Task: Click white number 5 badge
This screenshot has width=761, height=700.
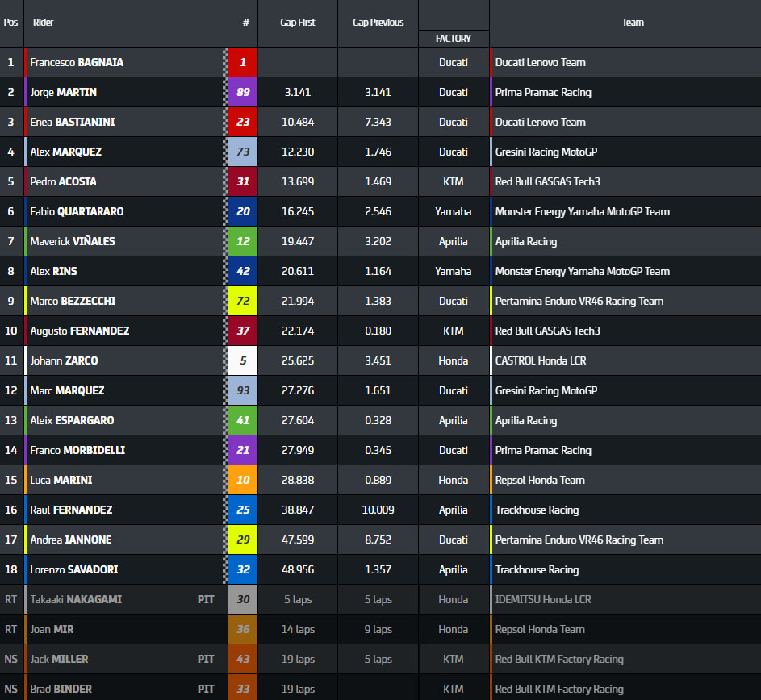Action: coord(243,361)
